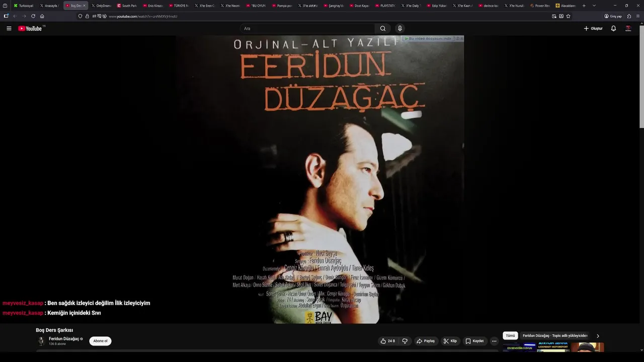Start voice search with microphone icon
This screenshot has height=362, width=644.
400,29
